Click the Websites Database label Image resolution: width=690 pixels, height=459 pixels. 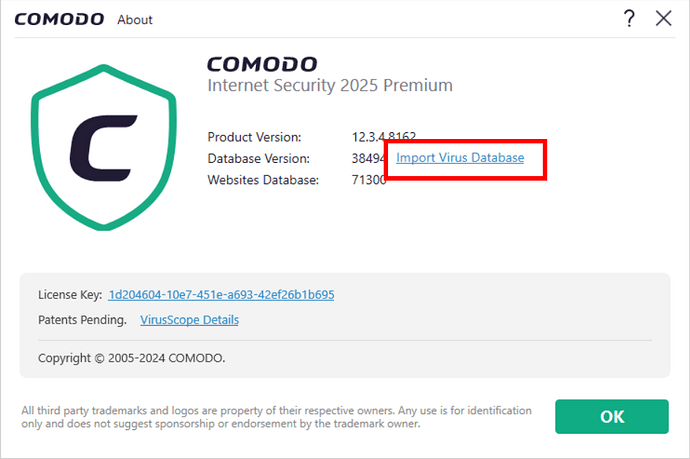click(262, 180)
